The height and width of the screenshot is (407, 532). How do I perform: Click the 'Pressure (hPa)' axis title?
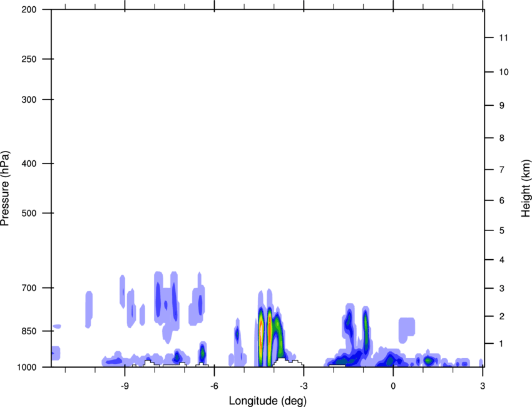[x=5, y=188]
